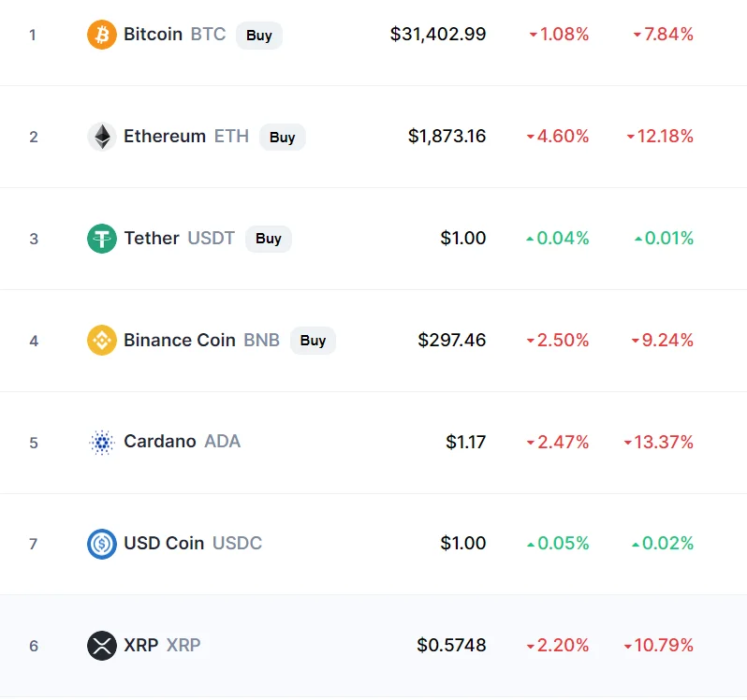The width and height of the screenshot is (747, 700).
Task: Click the green Tether logo icon
Action: click(x=102, y=239)
